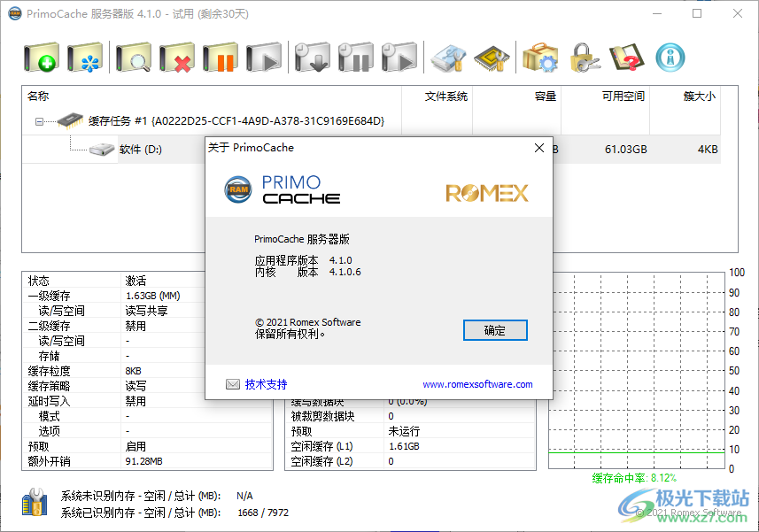Click the 预取 未运行 statistics value
This screenshot has height=532, width=759.
tap(404, 431)
